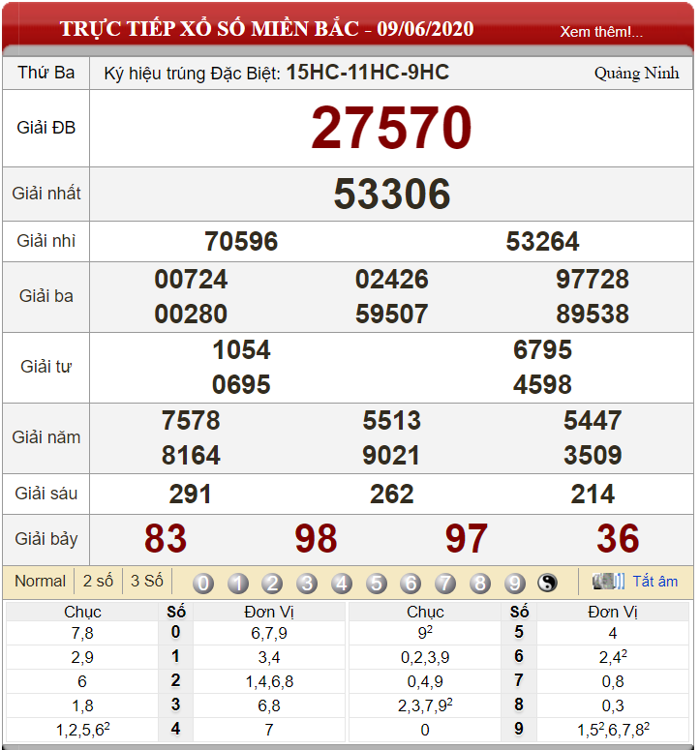Click seventh prize number 83

pos(166,539)
